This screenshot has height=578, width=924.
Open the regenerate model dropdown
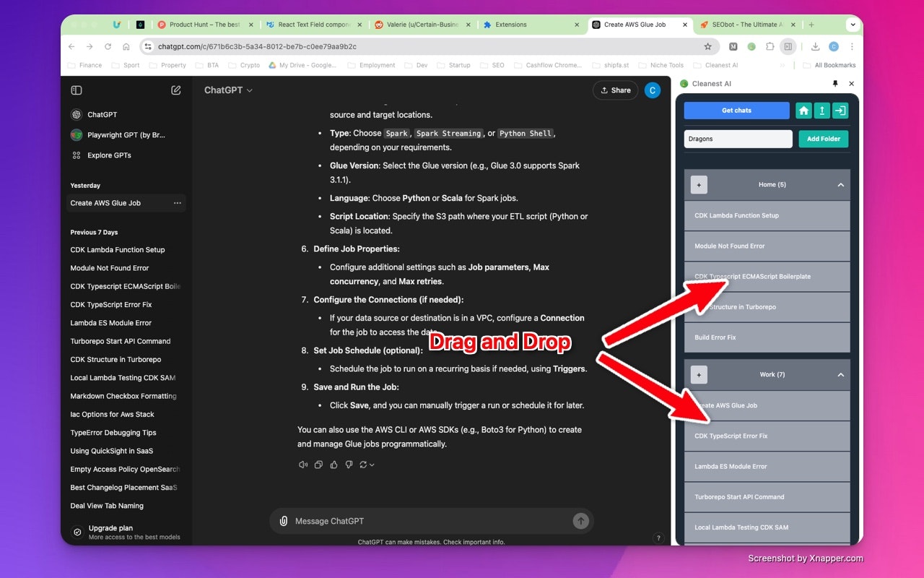pyautogui.click(x=367, y=465)
